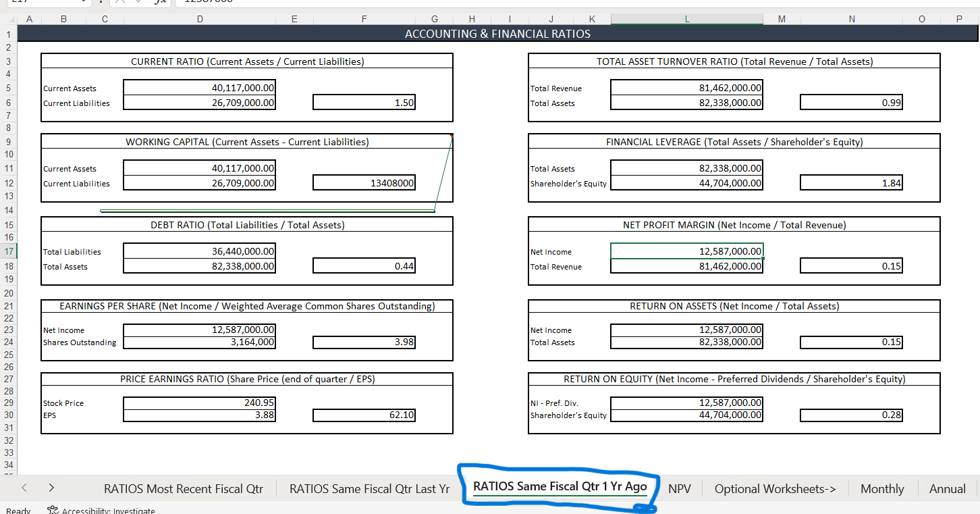Select column F header
This screenshot has width=980, height=514.
(364, 19)
